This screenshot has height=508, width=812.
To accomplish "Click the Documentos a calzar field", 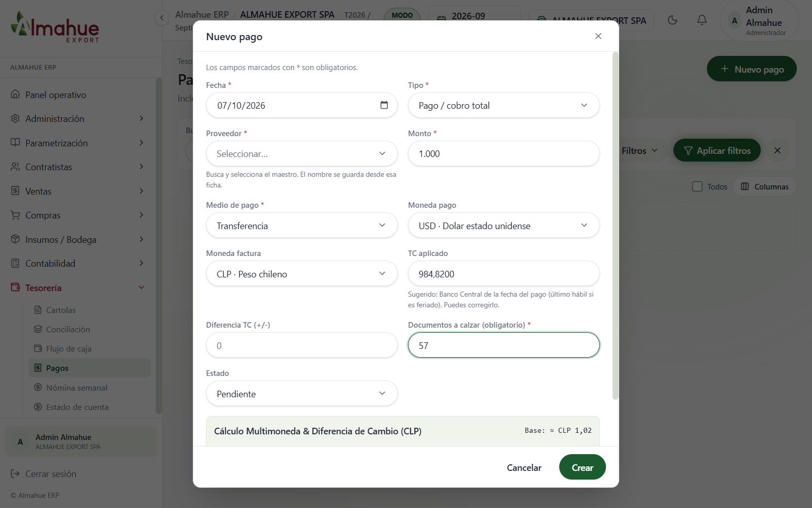I will [x=504, y=345].
